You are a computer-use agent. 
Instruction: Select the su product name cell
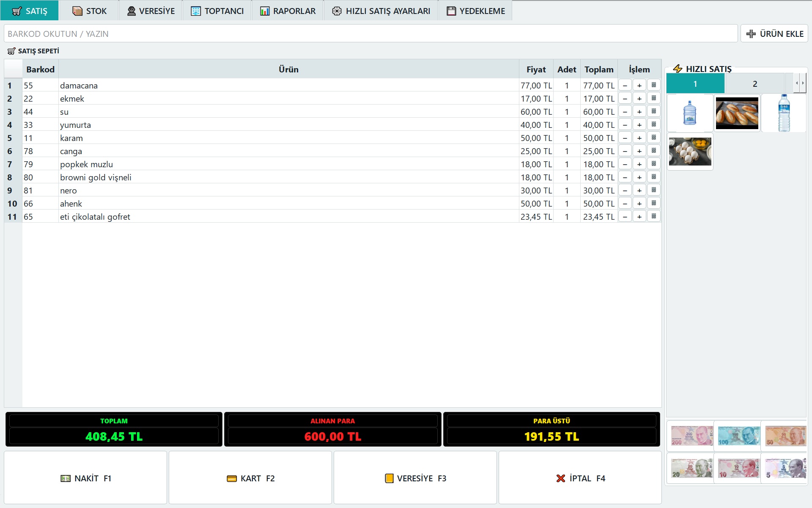(x=288, y=111)
